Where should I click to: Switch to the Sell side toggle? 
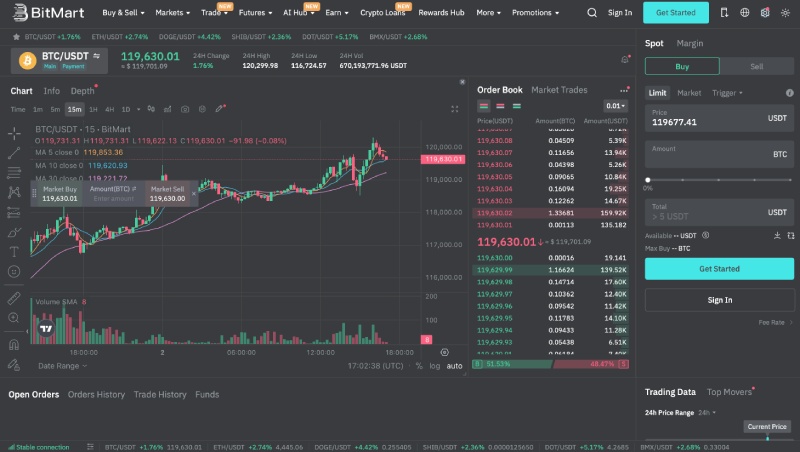(x=756, y=66)
